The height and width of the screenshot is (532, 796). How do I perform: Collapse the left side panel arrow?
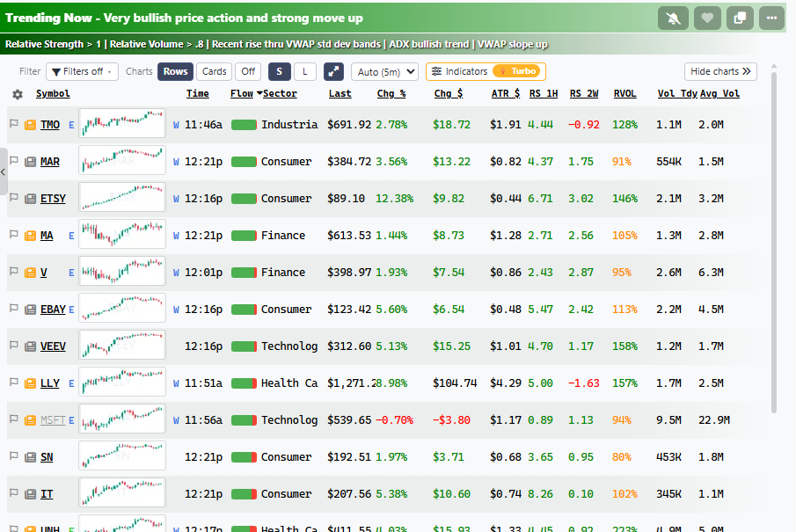click(x=3, y=171)
